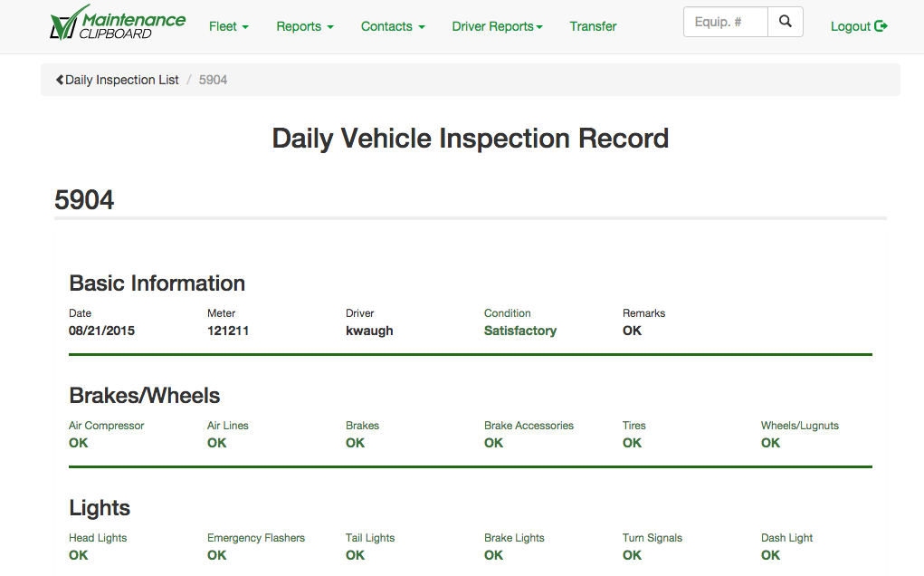Open the Contacts dropdown menu
The image size is (924, 576).
coord(393,26)
